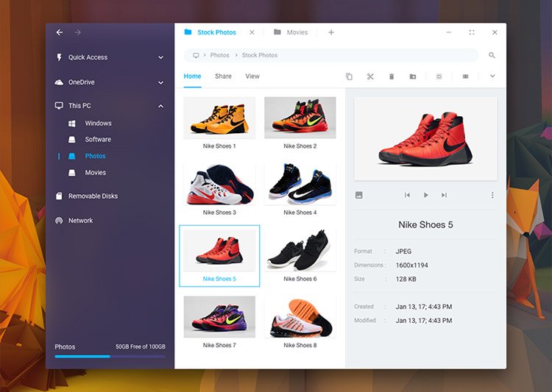Click the Photos drive icon in sidebar

click(x=72, y=156)
